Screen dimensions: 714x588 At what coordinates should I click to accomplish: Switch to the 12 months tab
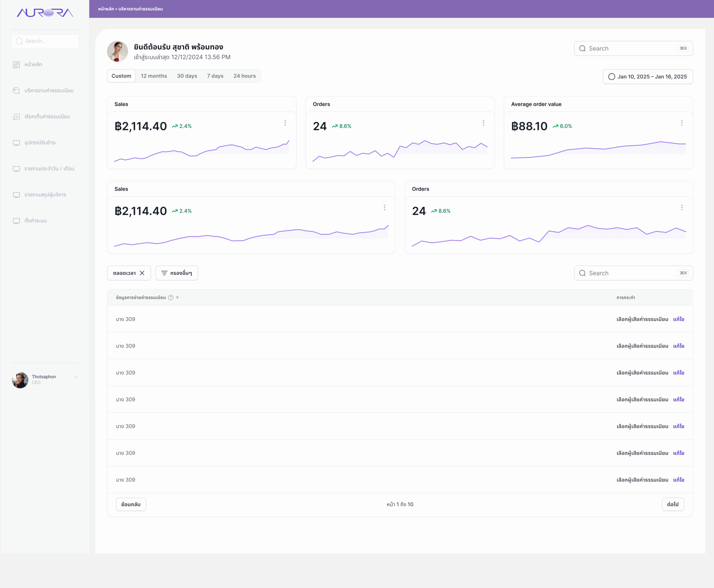[x=154, y=76]
